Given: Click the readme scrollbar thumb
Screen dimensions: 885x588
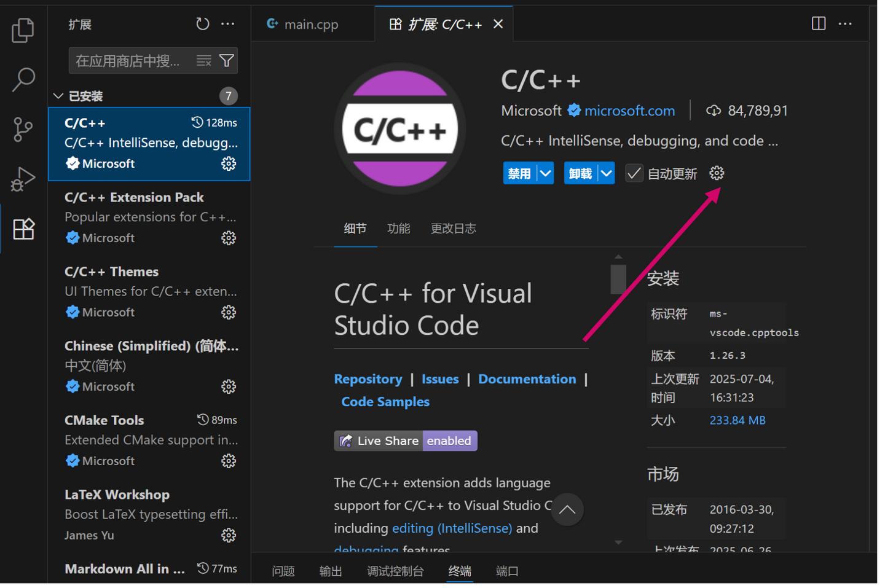Looking at the screenshot, I should (618, 279).
